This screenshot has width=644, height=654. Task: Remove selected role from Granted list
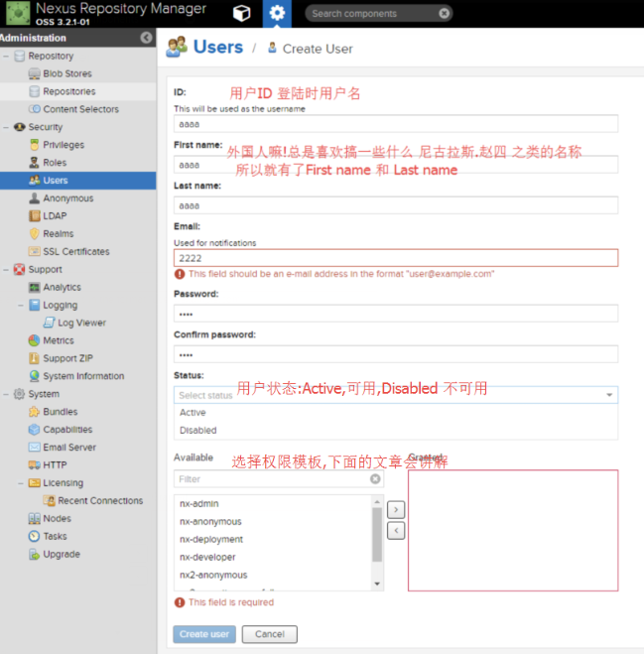[x=396, y=531]
